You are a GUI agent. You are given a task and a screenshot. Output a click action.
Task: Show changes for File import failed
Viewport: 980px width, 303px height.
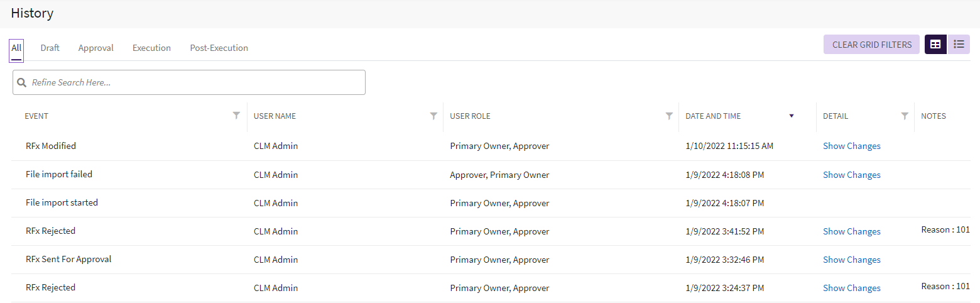(x=851, y=175)
